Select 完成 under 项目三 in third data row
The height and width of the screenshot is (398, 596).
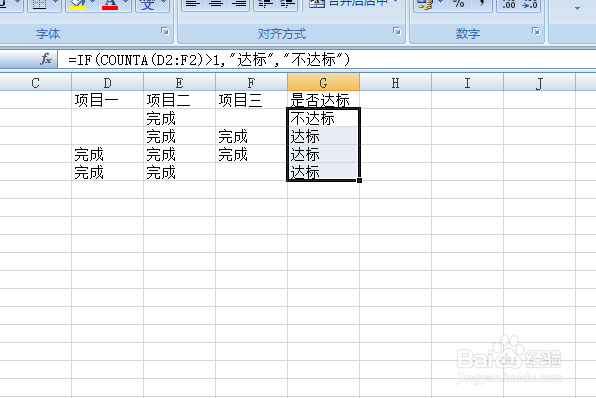point(251,154)
